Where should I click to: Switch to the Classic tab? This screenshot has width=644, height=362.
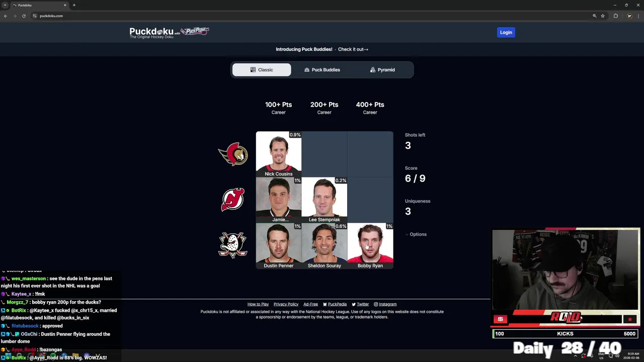pos(262,70)
